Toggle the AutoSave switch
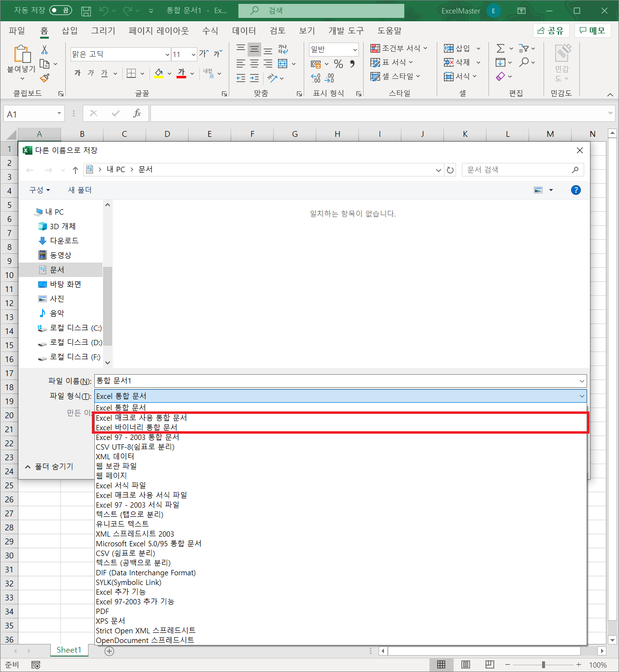This screenshot has height=672, width=619. [61, 10]
